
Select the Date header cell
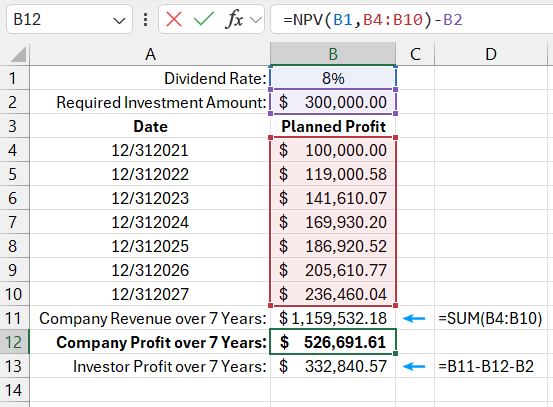click(150, 126)
